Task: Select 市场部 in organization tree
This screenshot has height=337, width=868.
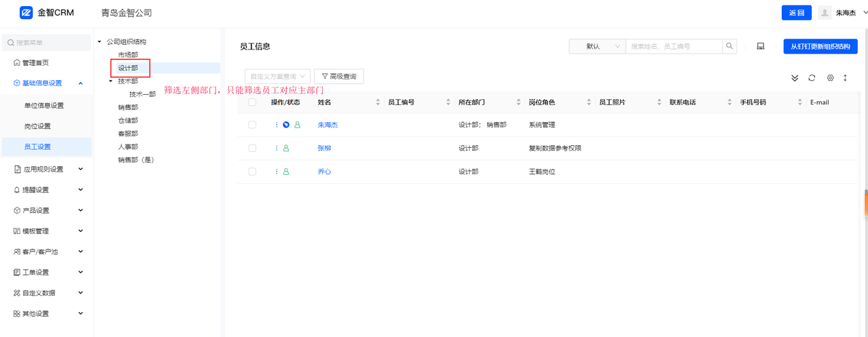Action: click(x=128, y=55)
